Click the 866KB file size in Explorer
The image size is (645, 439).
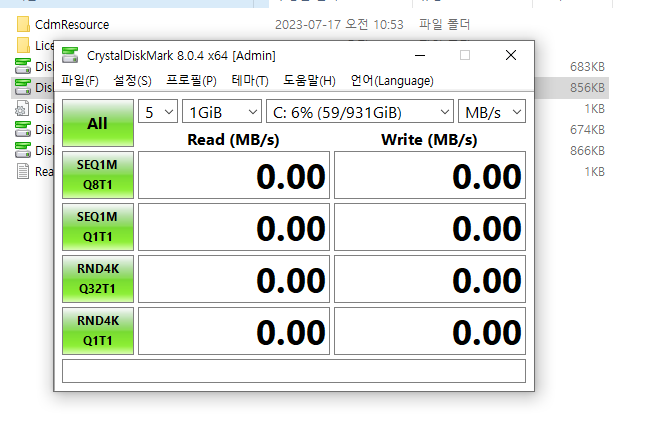(587, 151)
